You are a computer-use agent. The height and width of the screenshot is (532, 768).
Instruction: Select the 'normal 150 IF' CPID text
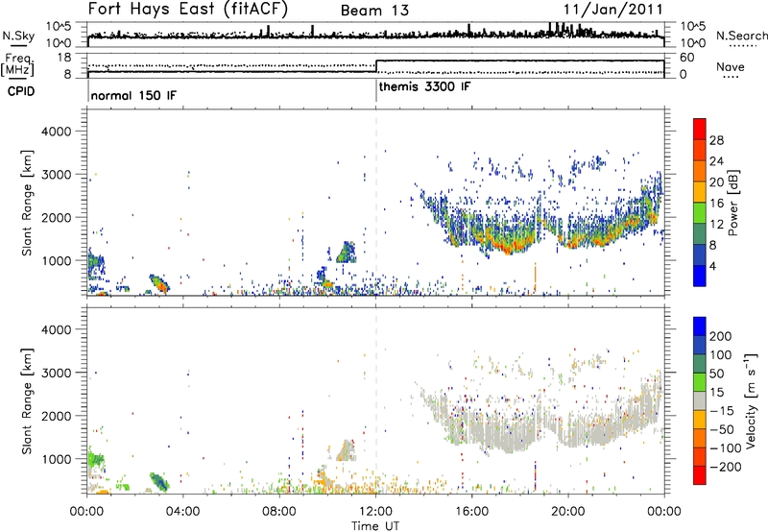tap(133, 95)
